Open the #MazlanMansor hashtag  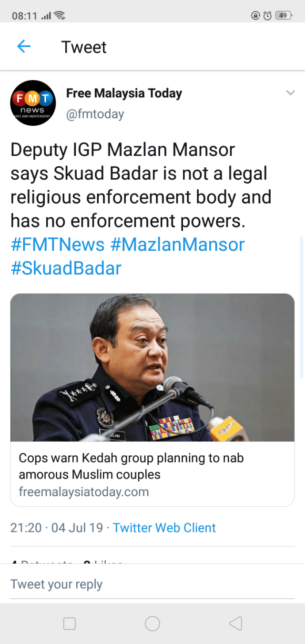(177, 245)
